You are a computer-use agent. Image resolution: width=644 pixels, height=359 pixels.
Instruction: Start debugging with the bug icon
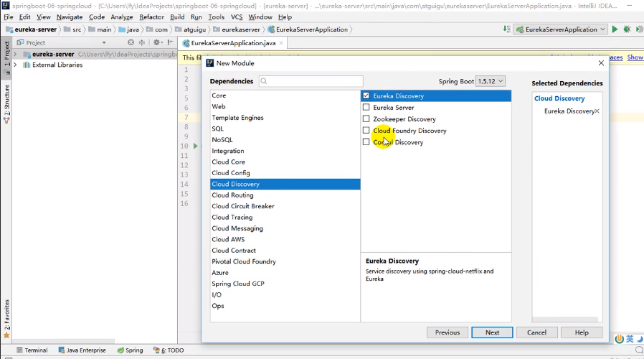click(627, 29)
